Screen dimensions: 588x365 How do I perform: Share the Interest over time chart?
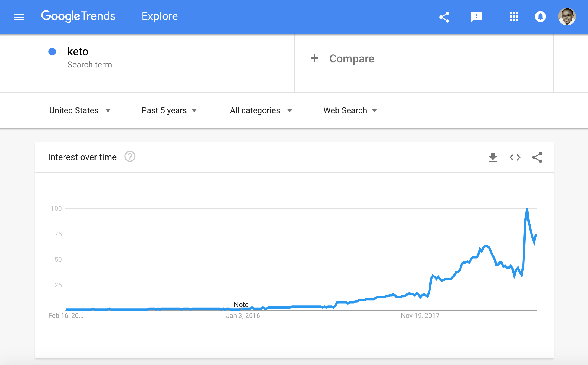point(537,157)
